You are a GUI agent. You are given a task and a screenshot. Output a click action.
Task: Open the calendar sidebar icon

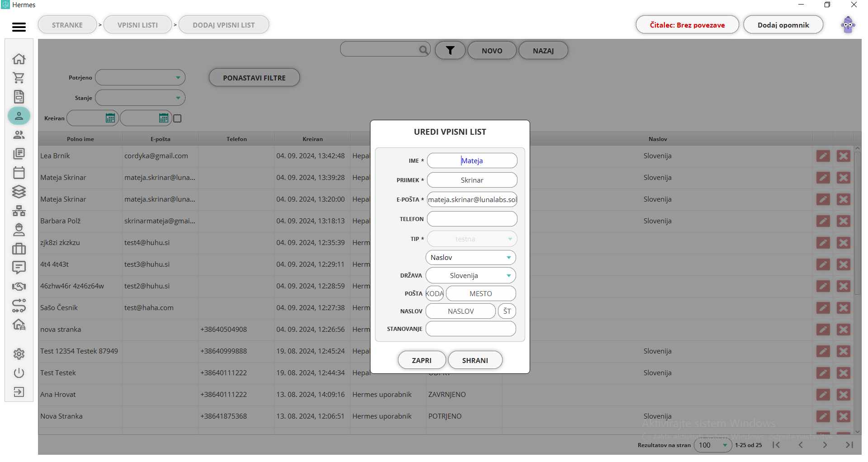19,173
